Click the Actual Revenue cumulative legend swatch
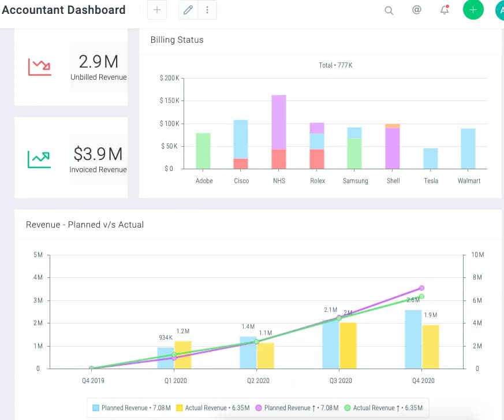The width and height of the screenshot is (504, 420). click(348, 408)
